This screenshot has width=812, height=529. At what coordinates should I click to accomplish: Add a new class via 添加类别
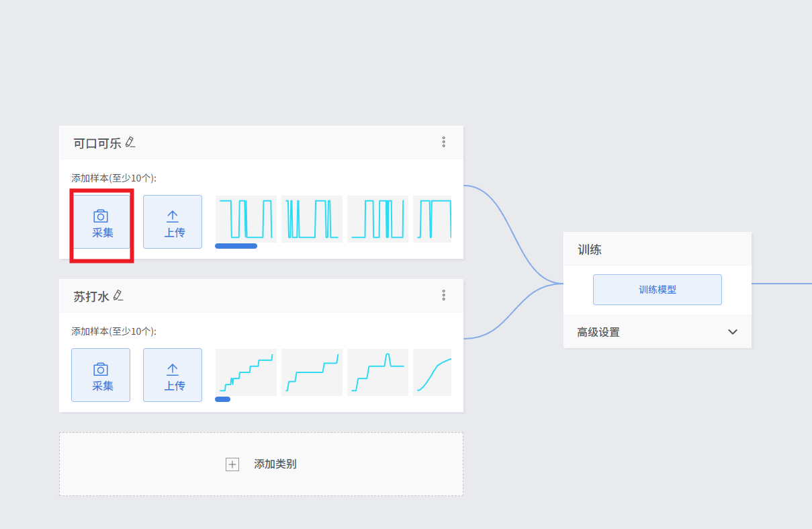click(261, 464)
